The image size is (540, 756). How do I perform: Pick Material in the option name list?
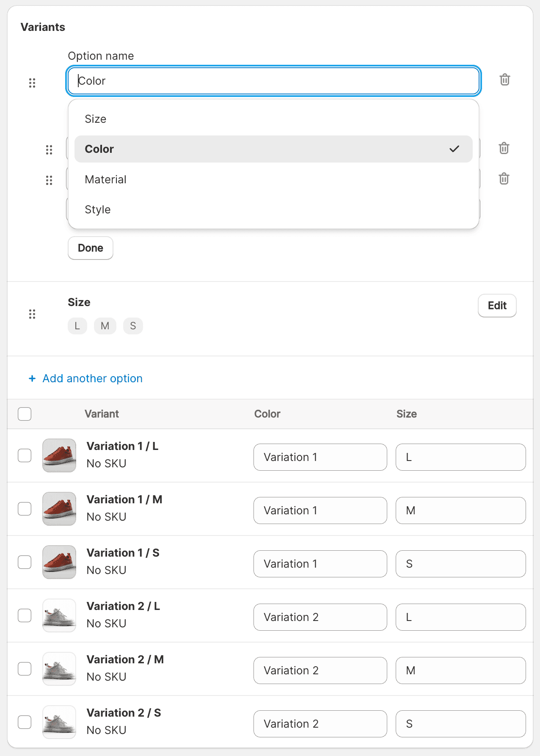(x=106, y=179)
